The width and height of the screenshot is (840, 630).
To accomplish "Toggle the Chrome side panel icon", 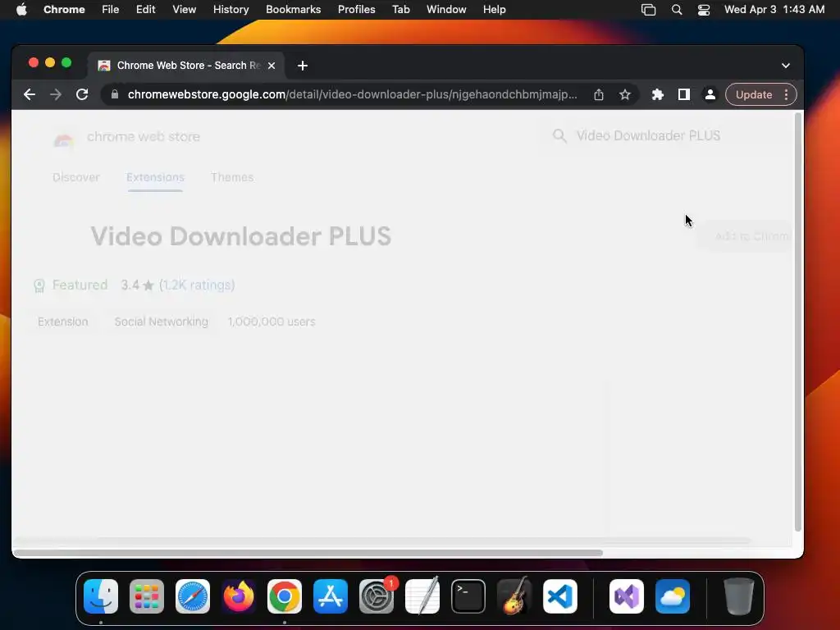I will (x=683, y=95).
